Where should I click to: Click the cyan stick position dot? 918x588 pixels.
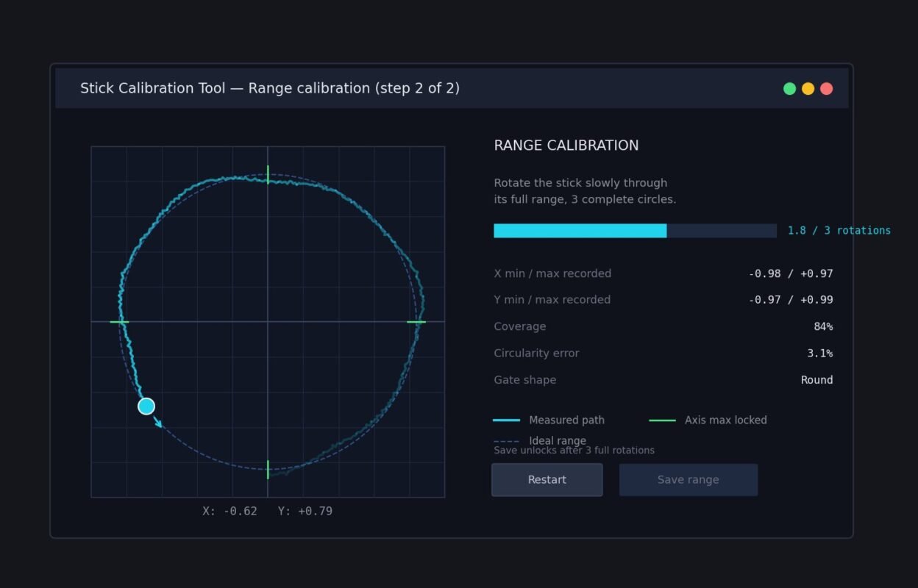click(146, 406)
